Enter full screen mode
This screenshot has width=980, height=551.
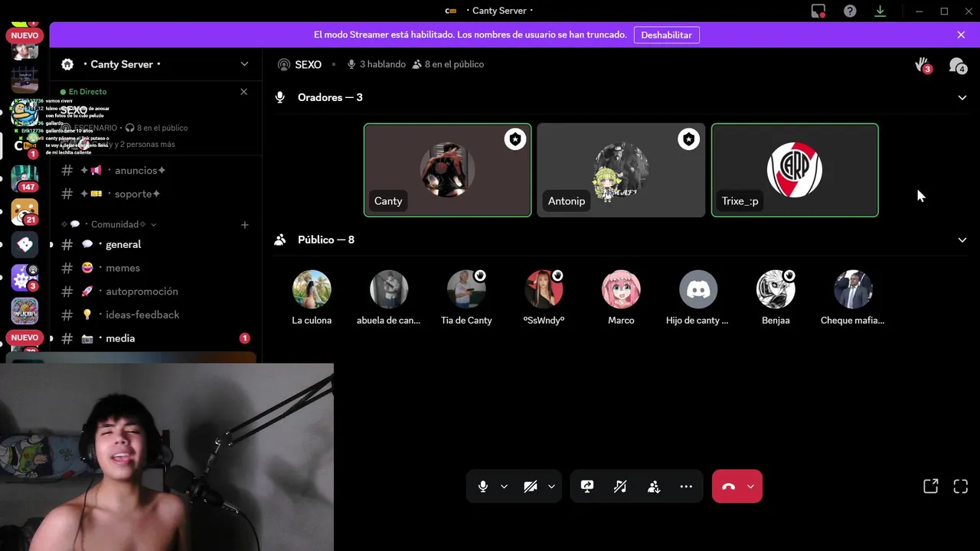(x=961, y=487)
